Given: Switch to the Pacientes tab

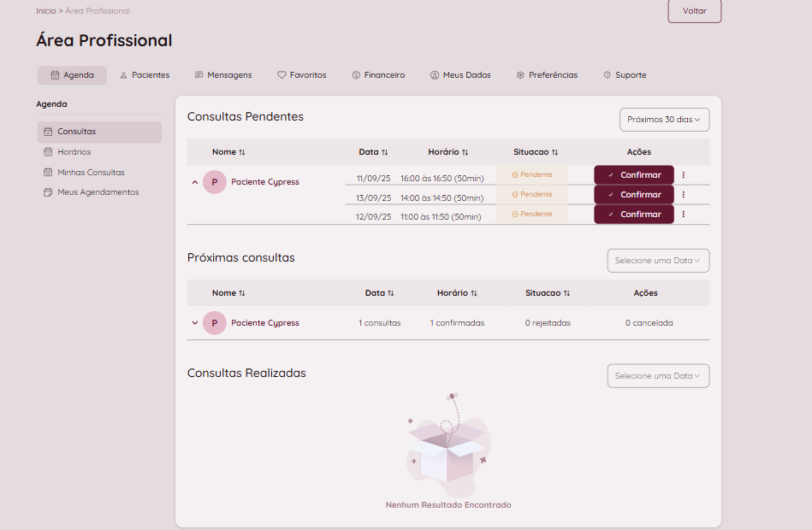Looking at the screenshot, I should click(145, 75).
